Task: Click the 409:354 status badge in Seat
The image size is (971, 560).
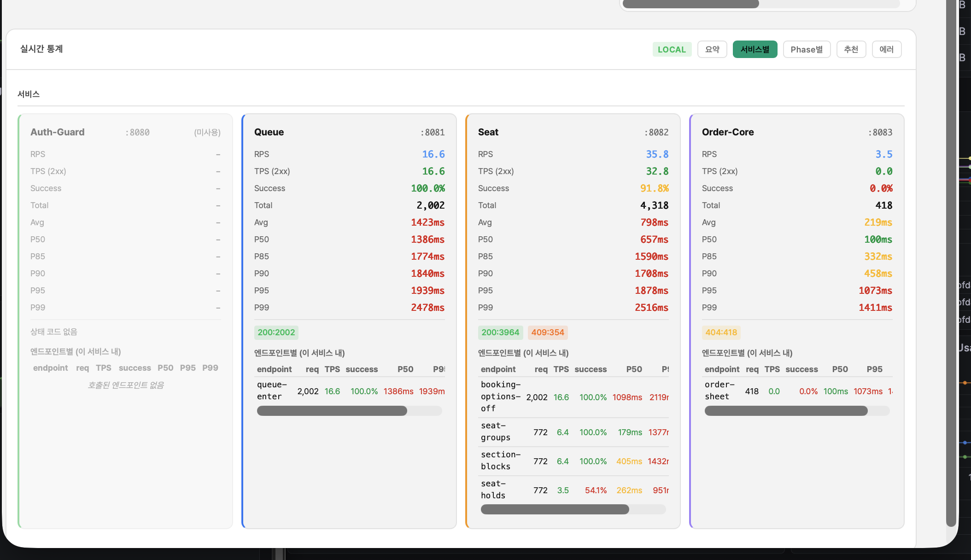Action: (x=547, y=332)
